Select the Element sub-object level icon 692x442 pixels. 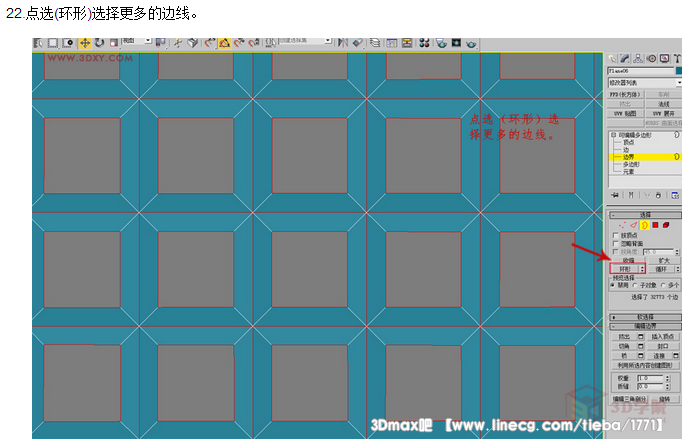(666, 225)
